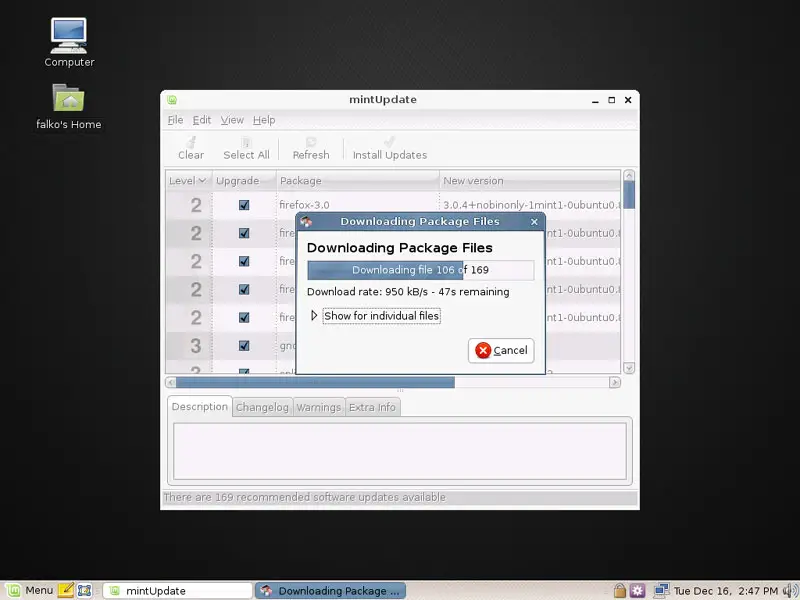This screenshot has height=600, width=800.
Task: Maximize the mintUpdate window
Action: click(x=611, y=100)
